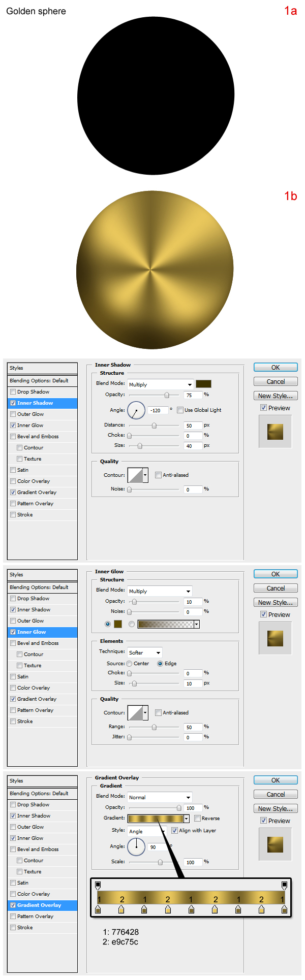Toggle Use Global Light checkbox
Viewport: 305px width, 980px height.
click(180, 410)
